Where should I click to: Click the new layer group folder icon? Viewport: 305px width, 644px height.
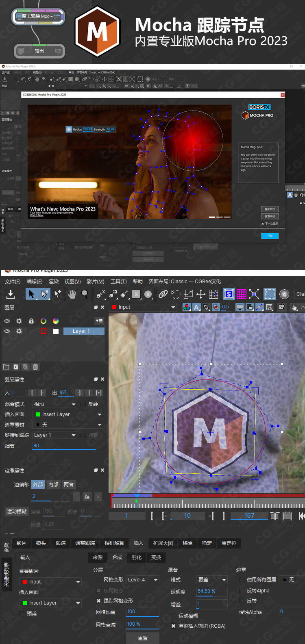6,367
